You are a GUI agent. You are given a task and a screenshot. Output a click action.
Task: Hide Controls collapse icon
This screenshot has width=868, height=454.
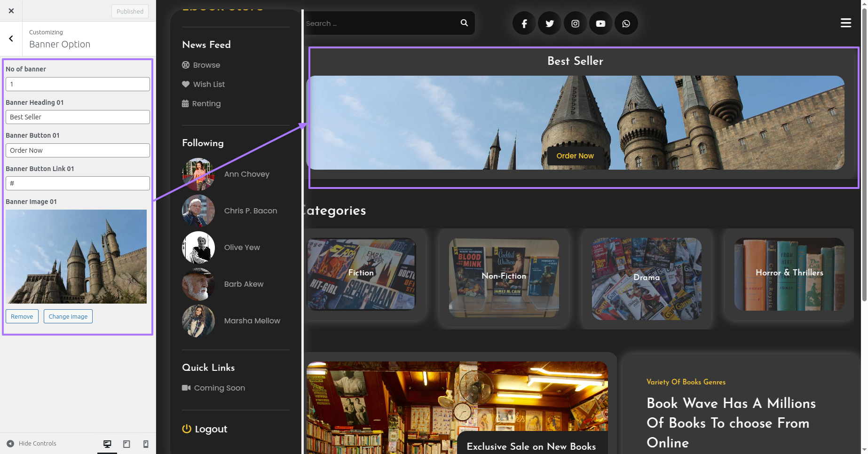pos(10,443)
